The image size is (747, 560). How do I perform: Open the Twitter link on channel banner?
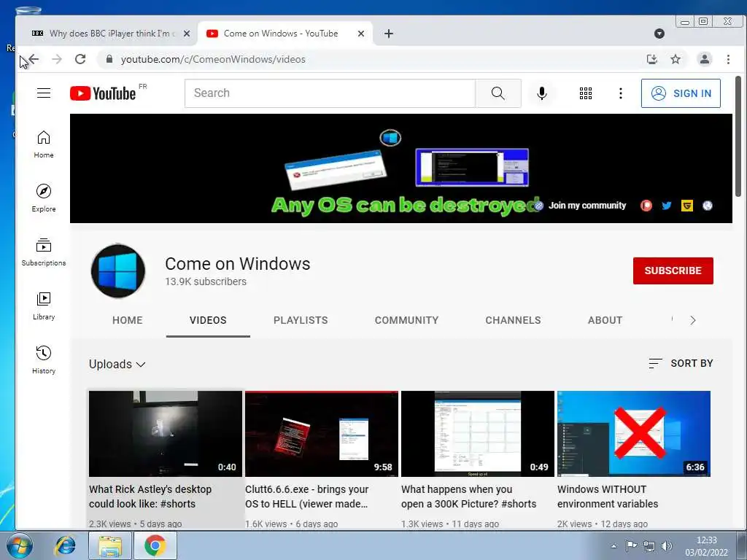(667, 206)
